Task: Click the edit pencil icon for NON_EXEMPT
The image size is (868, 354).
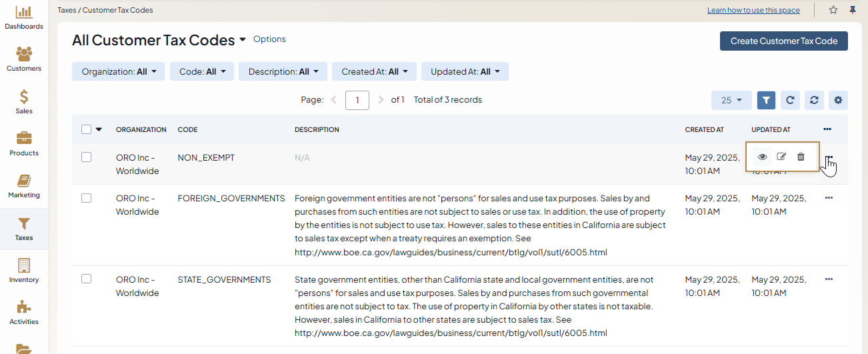Action: 782,157
